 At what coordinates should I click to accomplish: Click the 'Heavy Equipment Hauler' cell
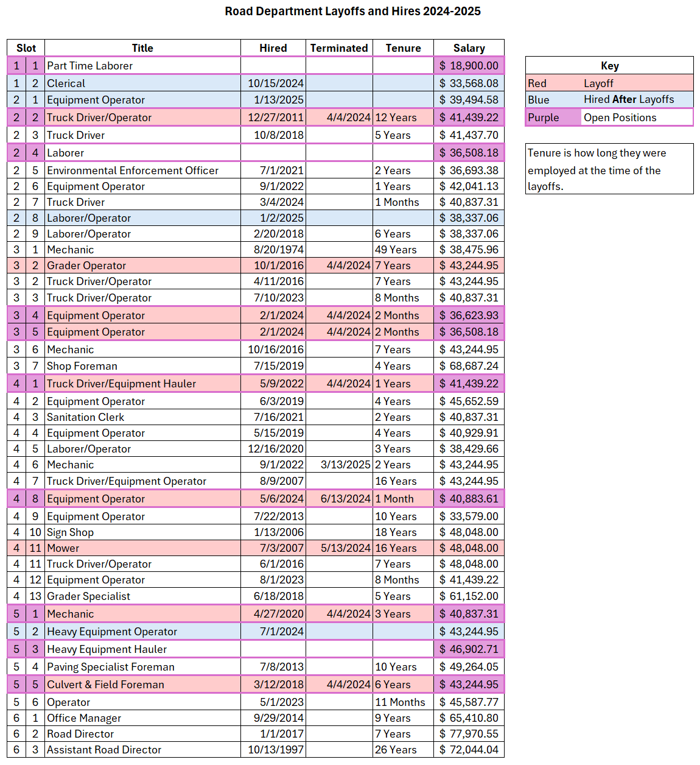[142, 649]
